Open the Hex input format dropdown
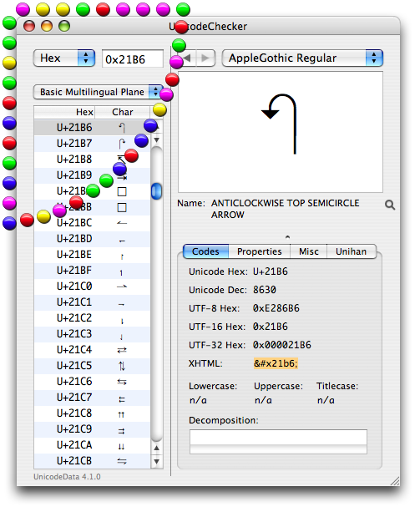 (x=64, y=58)
